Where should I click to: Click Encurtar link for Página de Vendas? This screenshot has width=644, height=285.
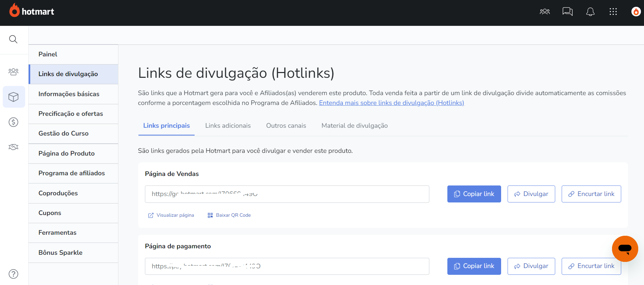click(591, 194)
